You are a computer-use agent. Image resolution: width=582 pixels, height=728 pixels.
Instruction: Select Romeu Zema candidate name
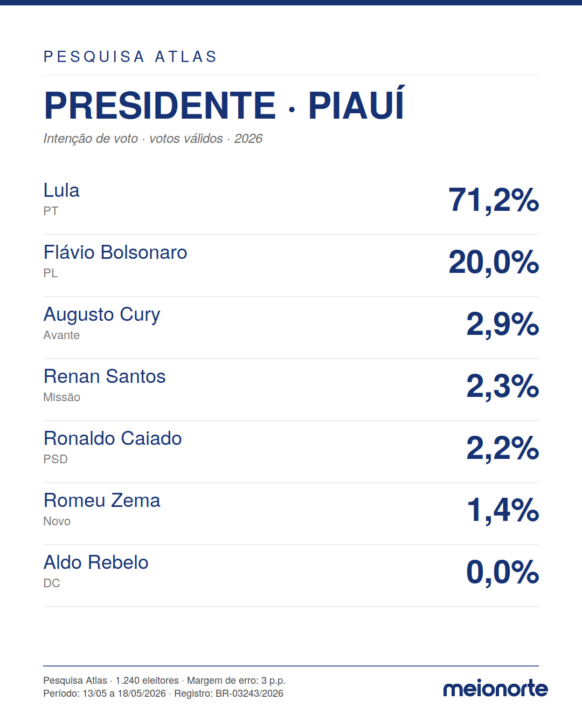pos(102,500)
